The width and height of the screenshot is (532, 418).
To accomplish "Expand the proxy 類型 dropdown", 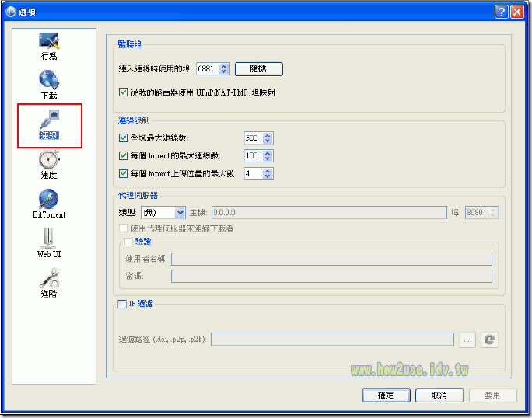I will [180, 212].
